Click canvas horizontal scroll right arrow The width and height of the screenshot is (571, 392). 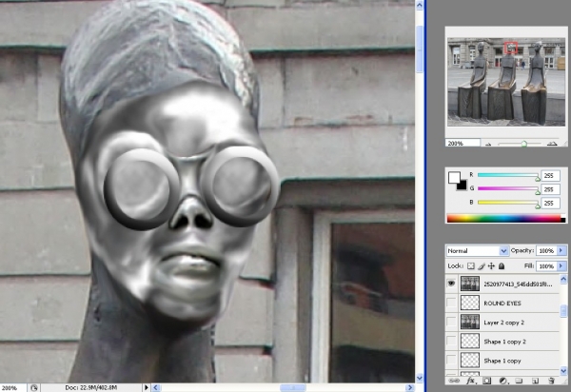click(x=410, y=387)
